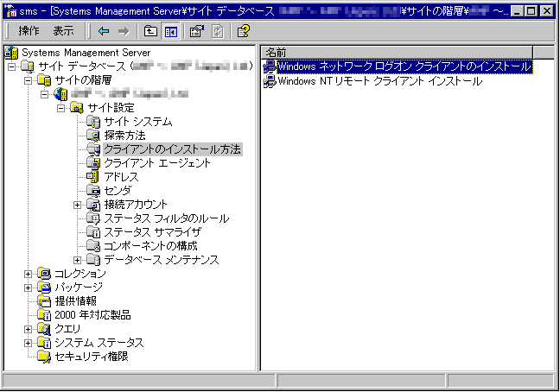Screen dimensions: 560x392
Task: Click the データベース メンテナンス icon
Action: pos(93,260)
